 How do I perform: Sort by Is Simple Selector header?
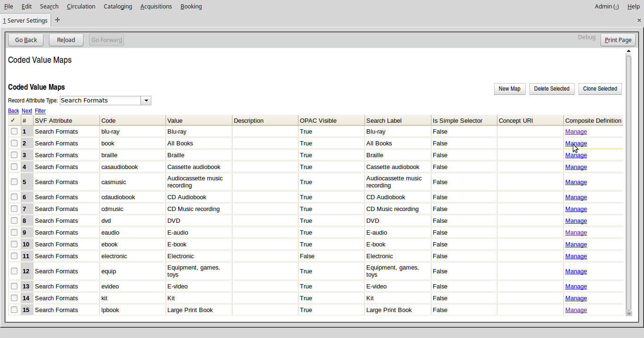pyautogui.click(x=464, y=120)
